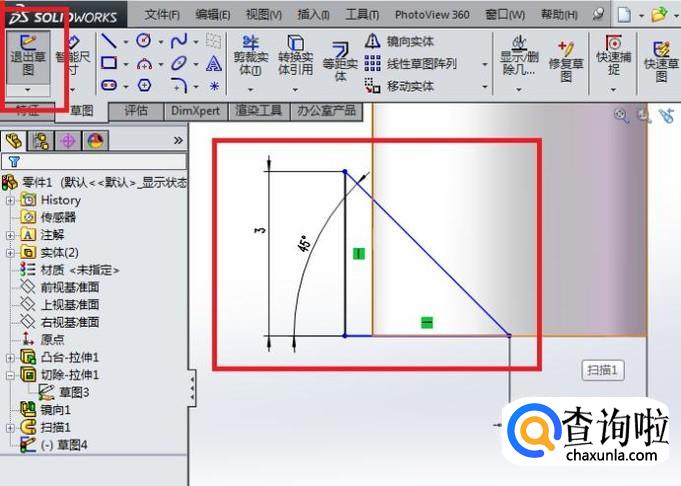
Task: Select the Line sketch tool
Action: 109,41
